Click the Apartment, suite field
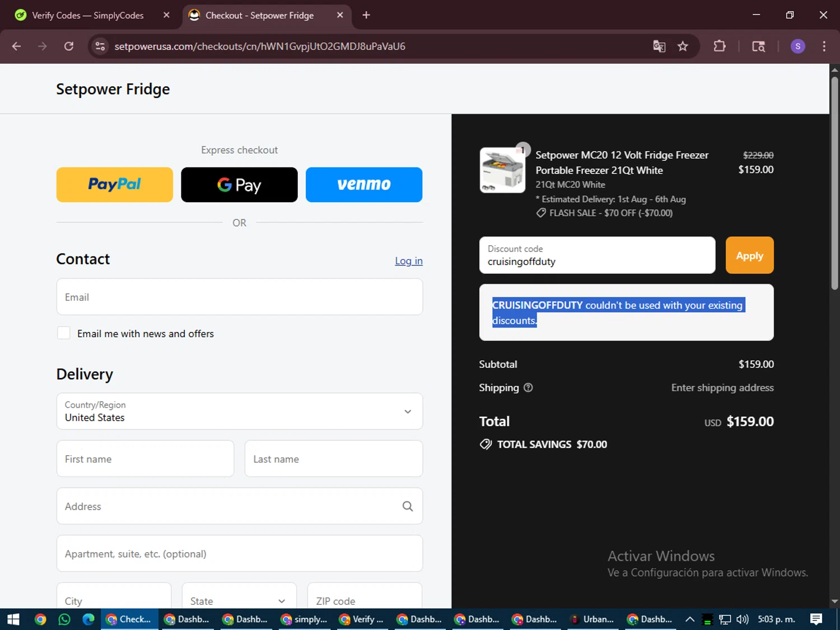 coord(240,553)
